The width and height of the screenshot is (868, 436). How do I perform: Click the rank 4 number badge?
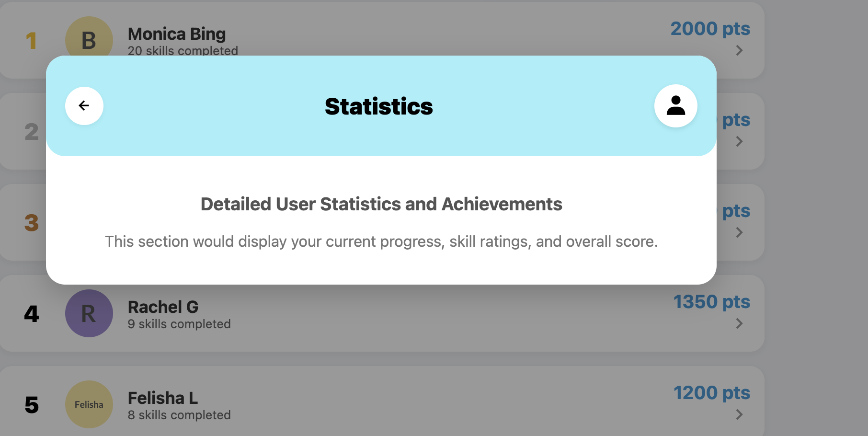pos(31,313)
